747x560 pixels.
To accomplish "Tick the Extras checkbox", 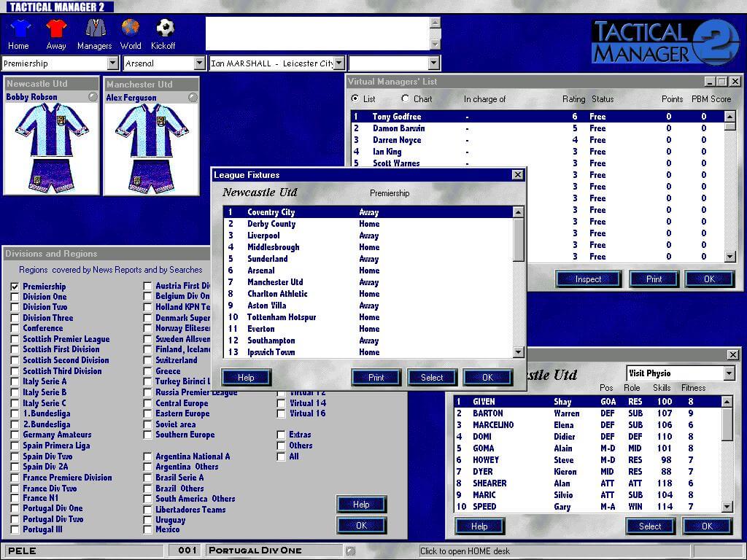I will point(281,435).
